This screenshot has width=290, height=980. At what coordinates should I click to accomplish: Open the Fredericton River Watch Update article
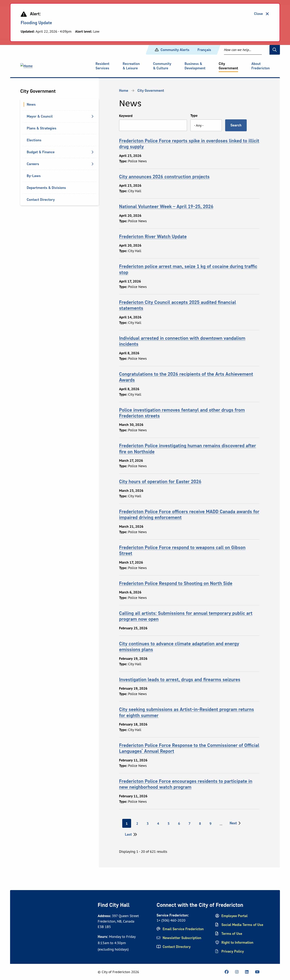click(x=153, y=237)
